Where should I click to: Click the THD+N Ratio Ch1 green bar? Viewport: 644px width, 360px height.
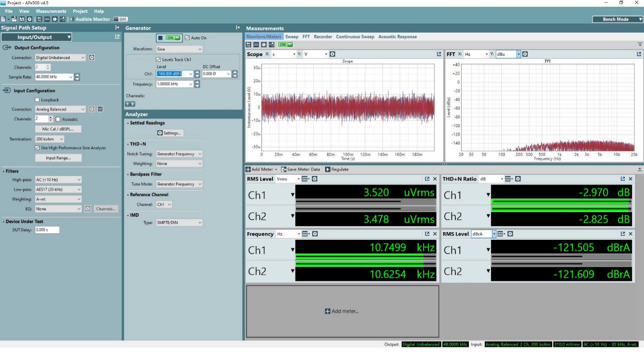point(562,202)
